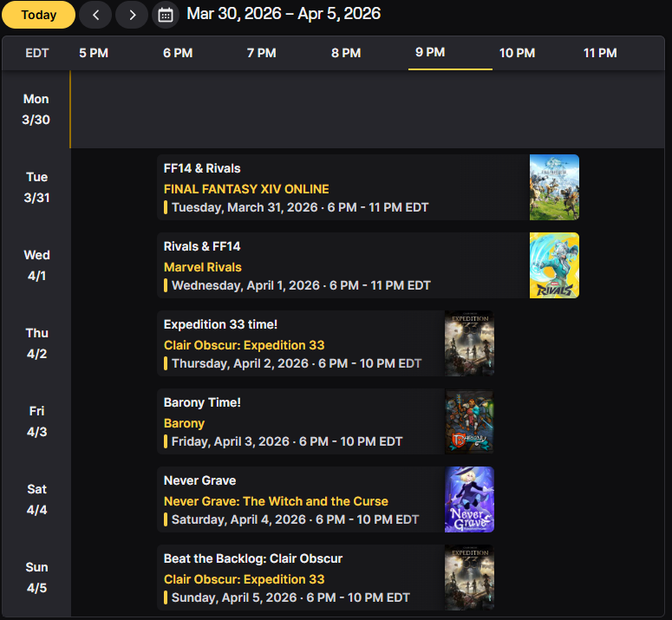Viewport: 672px width, 620px height.
Task: Select the 8 PM time column header
Action: tap(346, 53)
